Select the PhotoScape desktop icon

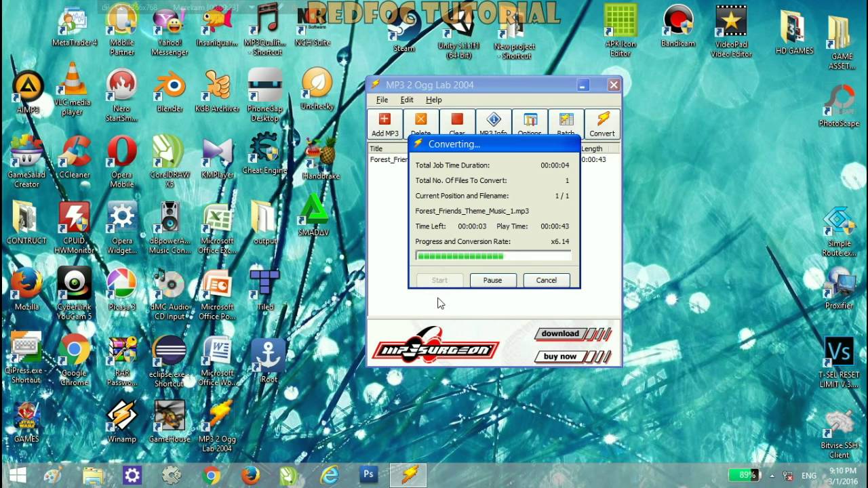[x=839, y=106]
